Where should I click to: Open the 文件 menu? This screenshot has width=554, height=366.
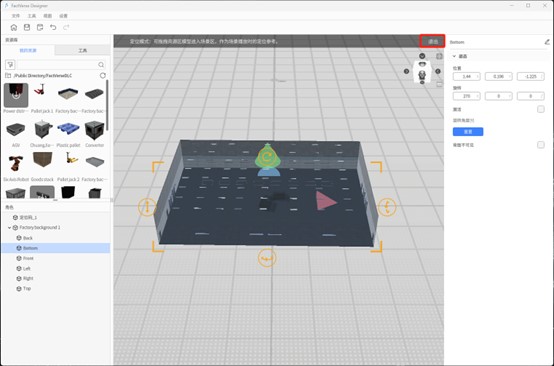pos(16,16)
